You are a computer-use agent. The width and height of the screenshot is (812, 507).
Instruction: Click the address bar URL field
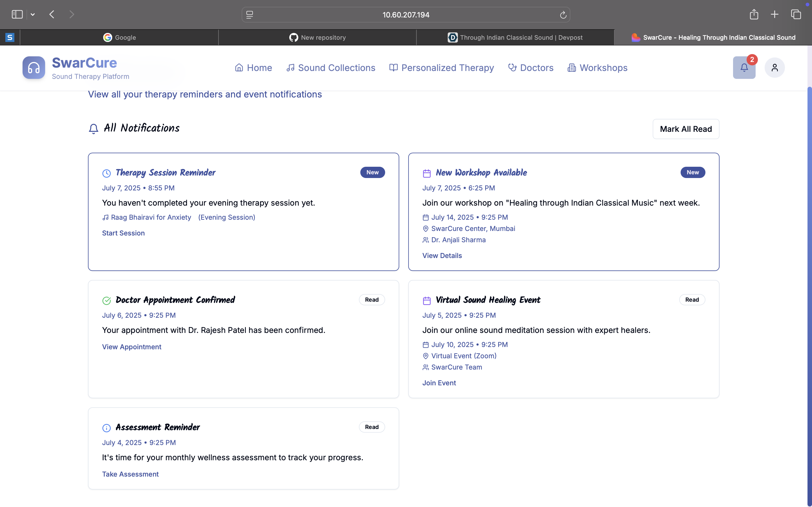(x=405, y=15)
